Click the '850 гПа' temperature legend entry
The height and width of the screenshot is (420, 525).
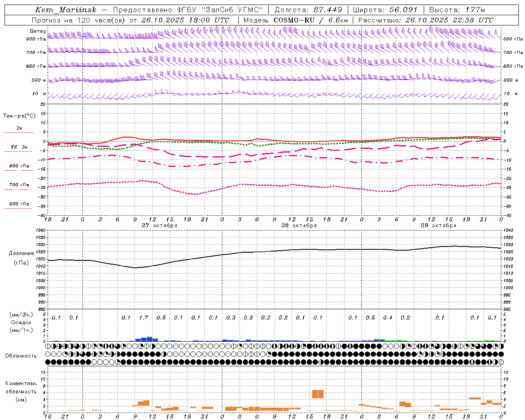point(19,166)
